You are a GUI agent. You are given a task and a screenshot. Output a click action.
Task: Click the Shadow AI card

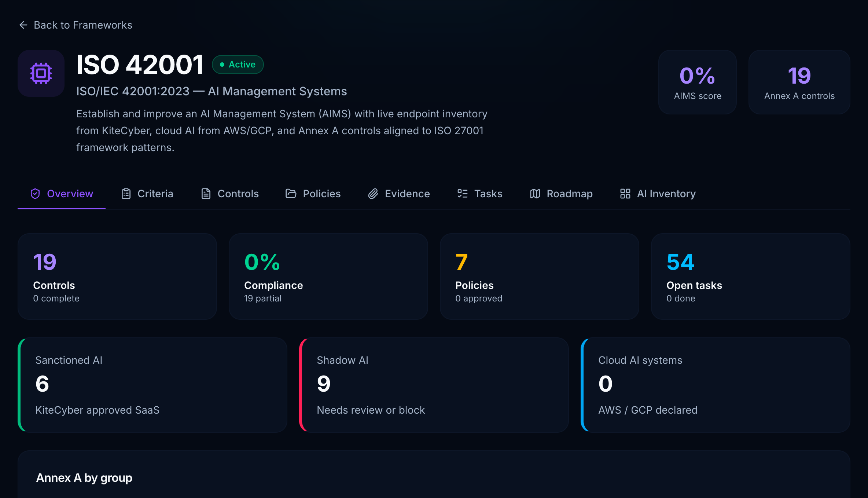434,385
